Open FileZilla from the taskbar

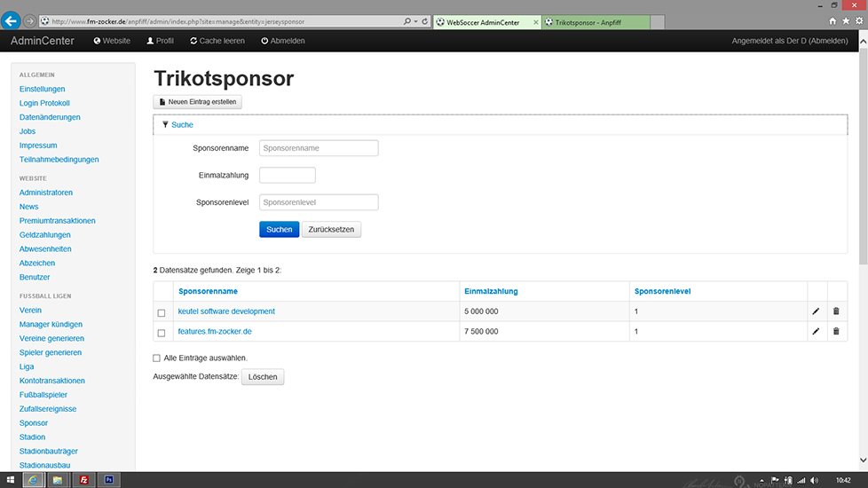coord(83,480)
